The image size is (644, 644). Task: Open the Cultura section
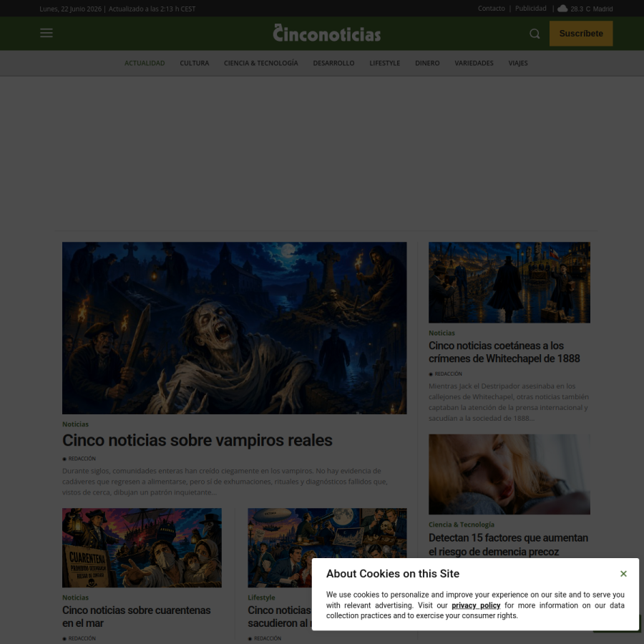point(194,63)
